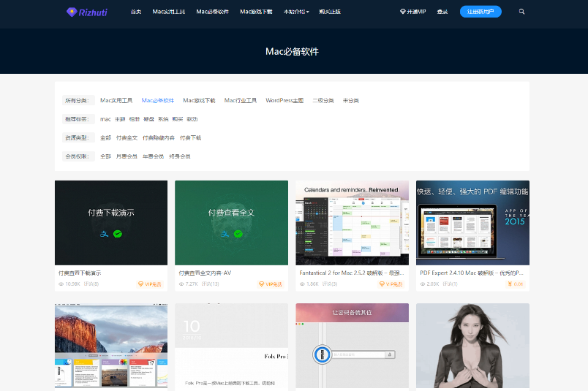This screenshot has width=588, height=391.
Task: Click VIP免费 badge on 付费查看下载演示 card
Action: coord(150,284)
